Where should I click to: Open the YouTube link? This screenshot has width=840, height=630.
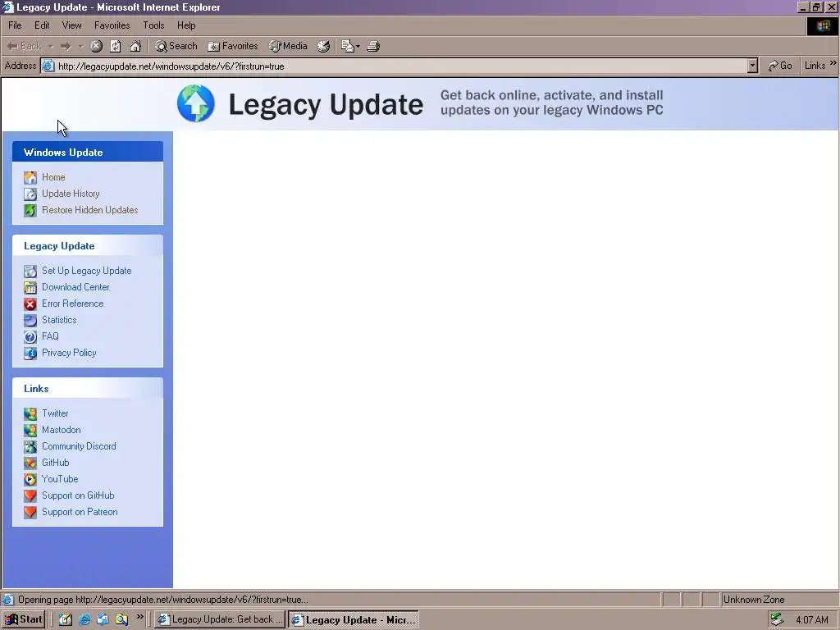[x=60, y=479]
